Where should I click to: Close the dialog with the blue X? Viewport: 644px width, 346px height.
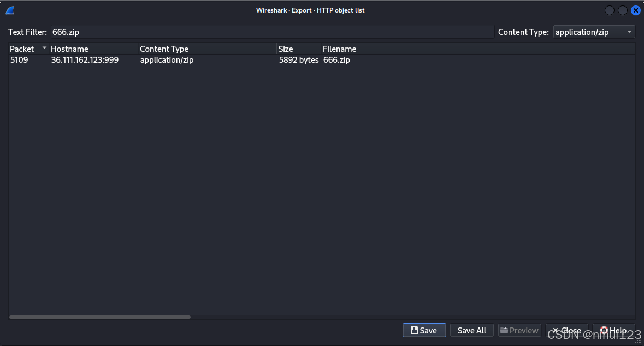click(635, 10)
